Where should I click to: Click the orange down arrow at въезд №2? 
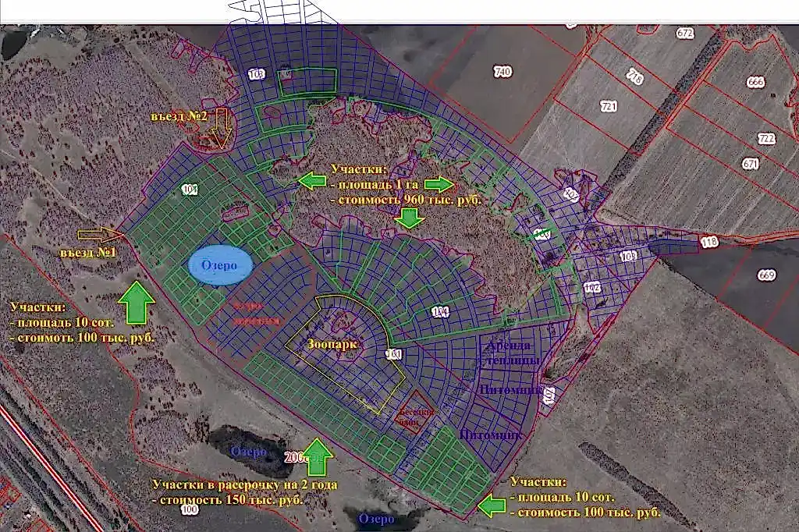221,128
